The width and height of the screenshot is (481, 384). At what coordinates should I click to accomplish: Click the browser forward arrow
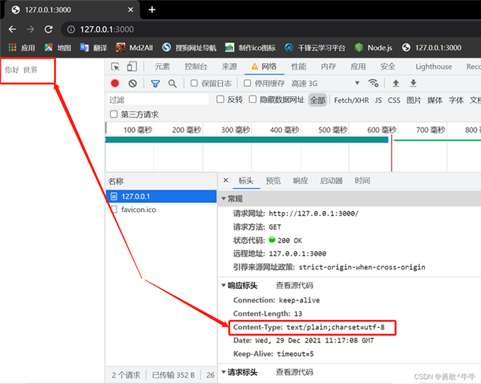[x=30, y=29]
